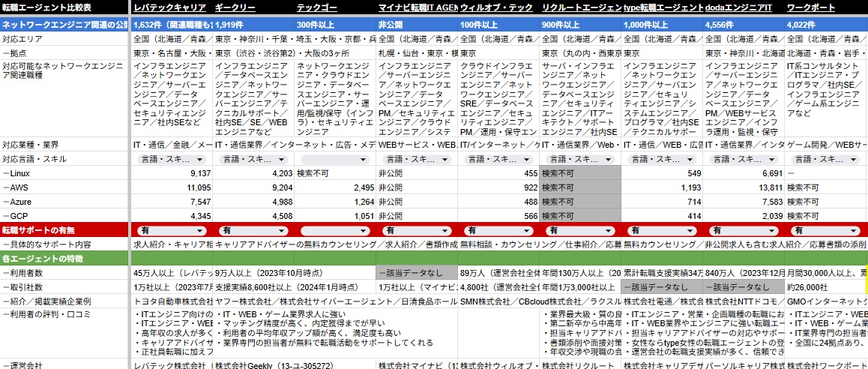
Task: Click the Azure value 4,988 cell
Action: 253,202
